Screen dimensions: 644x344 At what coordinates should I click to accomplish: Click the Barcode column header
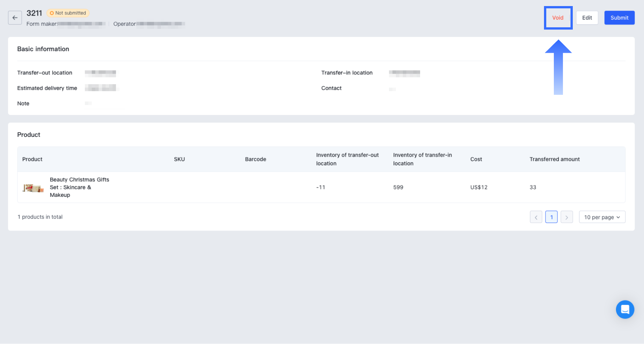click(255, 159)
